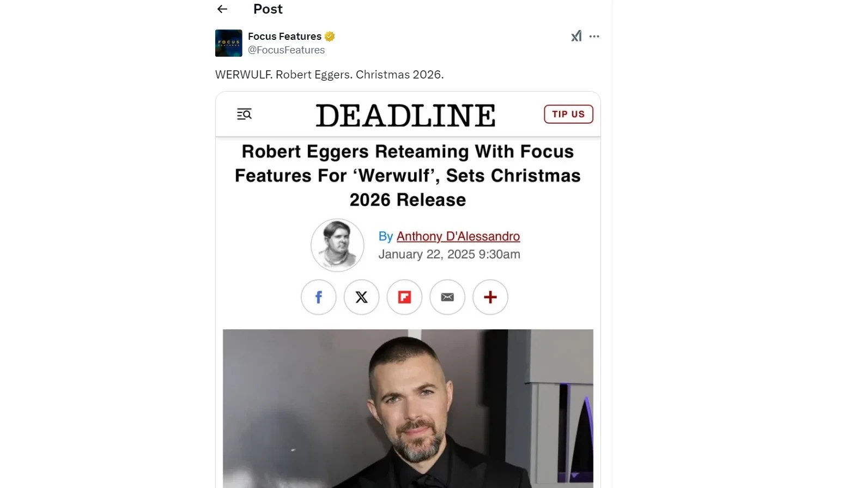Image resolution: width=868 pixels, height=488 pixels.
Task: Click the Werwulf article headline
Action: tap(408, 176)
